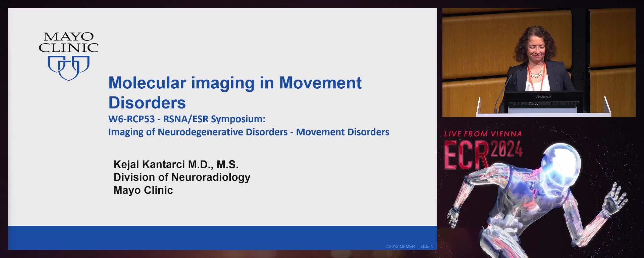Viewport: 644px width, 258px height.
Task: Click the ECR 2024 logo
Action: tap(483, 155)
